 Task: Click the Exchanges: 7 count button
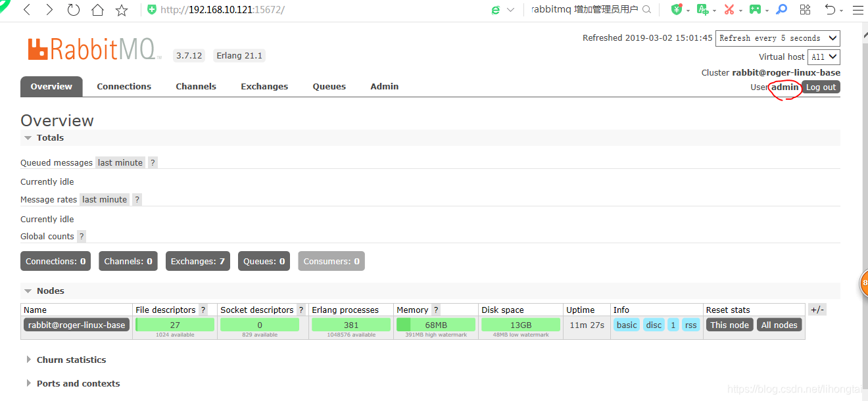click(198, 261)
